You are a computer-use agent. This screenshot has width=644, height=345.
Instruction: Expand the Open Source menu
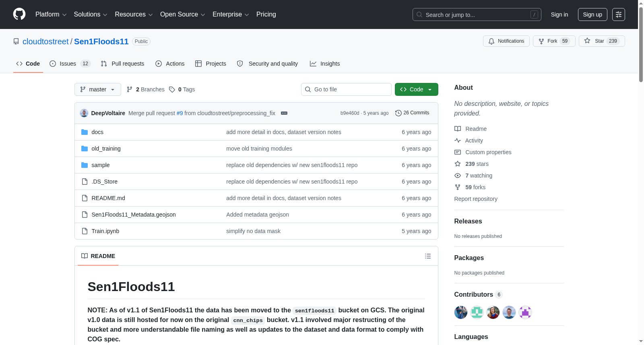click(183, 14)
